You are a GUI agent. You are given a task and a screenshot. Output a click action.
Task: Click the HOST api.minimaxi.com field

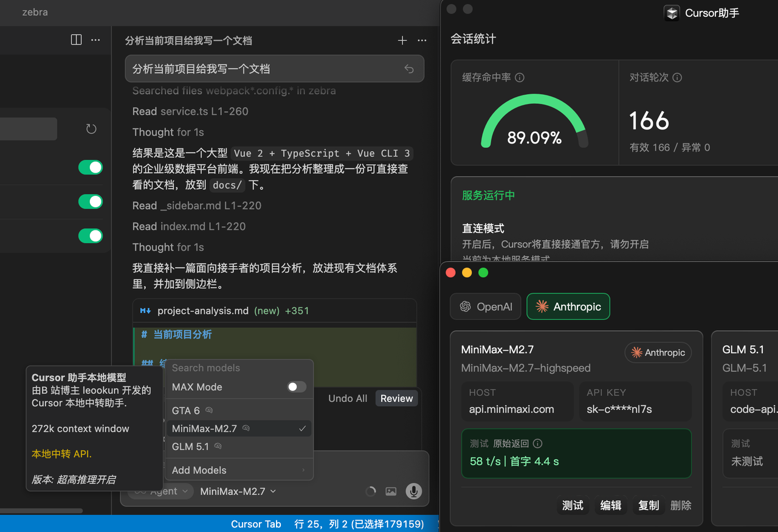click(x=517, y=401)
